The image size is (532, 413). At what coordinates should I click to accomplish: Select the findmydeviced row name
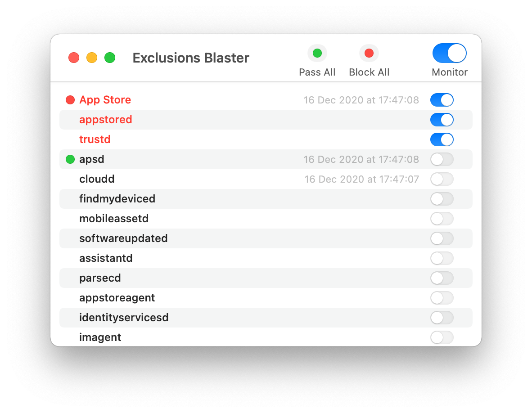[117, 199]
